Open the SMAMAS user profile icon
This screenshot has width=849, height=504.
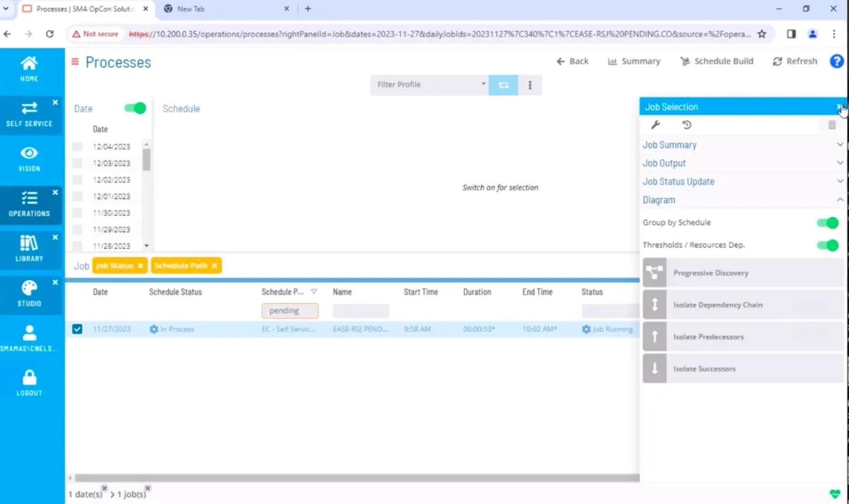pos(29,338)
